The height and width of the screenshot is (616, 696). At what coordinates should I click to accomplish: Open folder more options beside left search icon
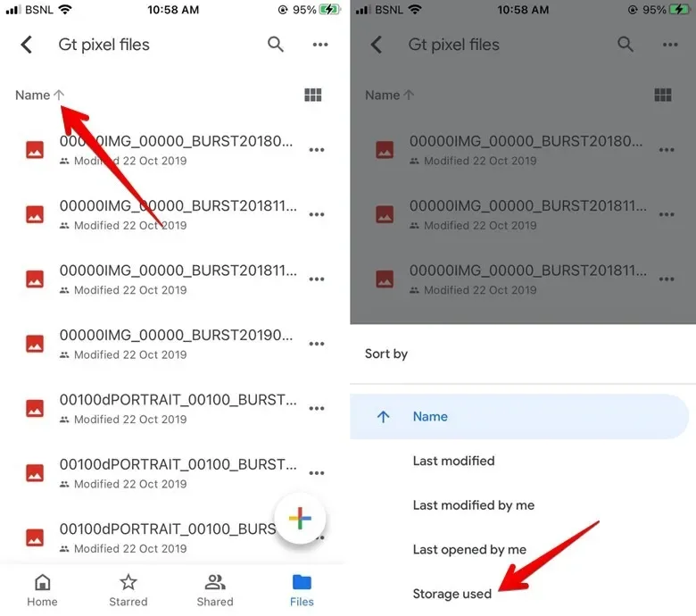tap(320, 45)
